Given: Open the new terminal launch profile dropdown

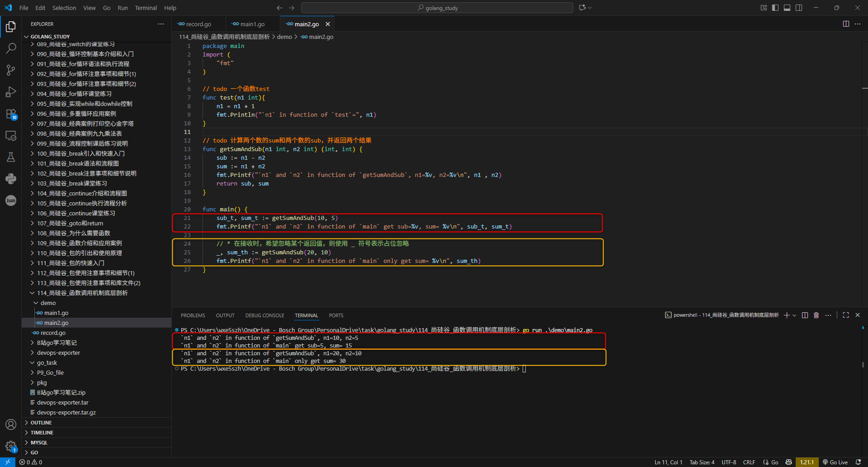Looking at the screenshot, I should [794, 315].
